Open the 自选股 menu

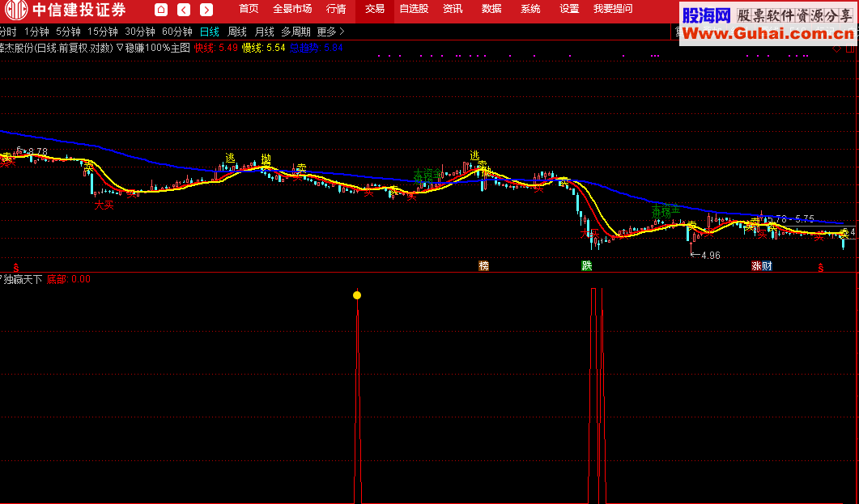[414, 9]
